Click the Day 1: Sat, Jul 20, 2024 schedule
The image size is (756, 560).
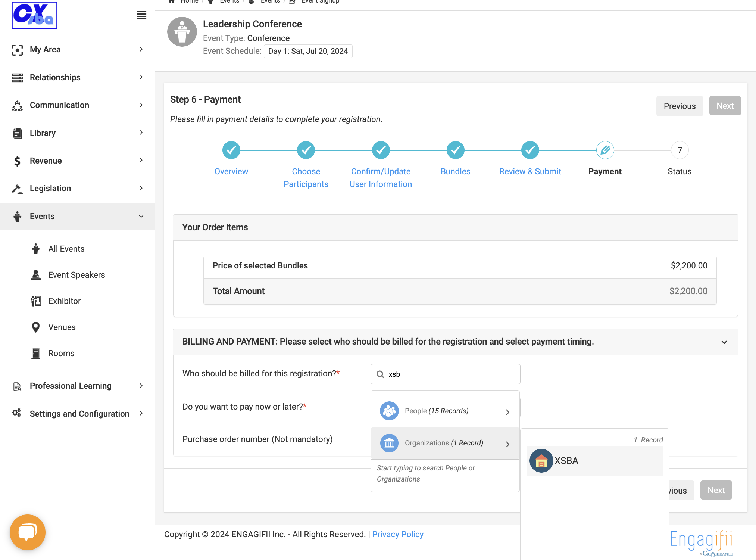pos(308,51)
